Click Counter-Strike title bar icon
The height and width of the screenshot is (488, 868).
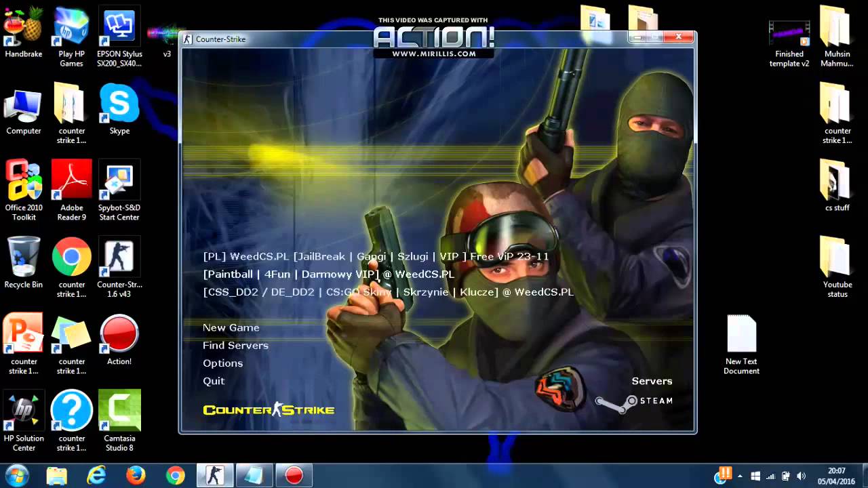point(188,39)
